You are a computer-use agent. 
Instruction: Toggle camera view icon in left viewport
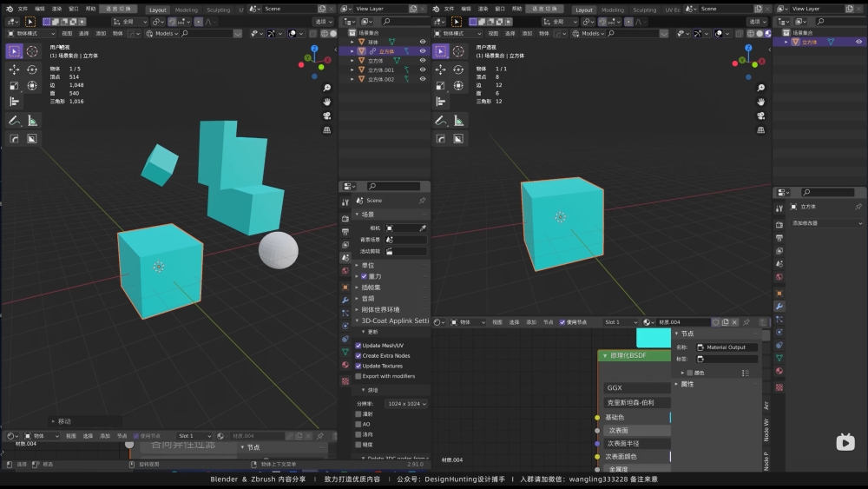click(327, 116)
